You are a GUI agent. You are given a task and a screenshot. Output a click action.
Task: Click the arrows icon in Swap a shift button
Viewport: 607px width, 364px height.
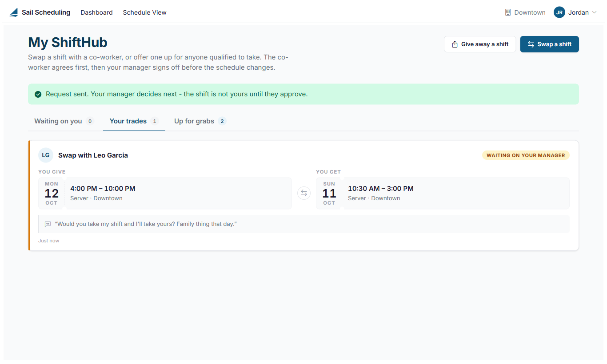(531, 44)
